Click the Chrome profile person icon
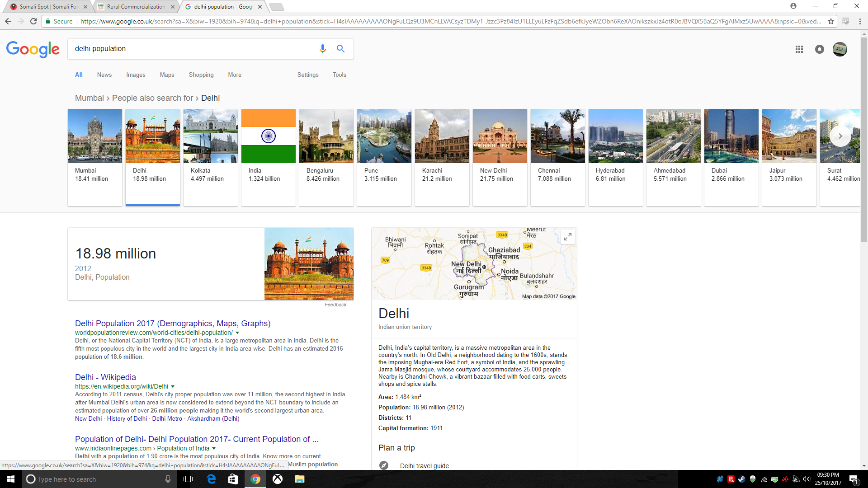The width and height of the screenshot is (868, 488). coord(793,6)
